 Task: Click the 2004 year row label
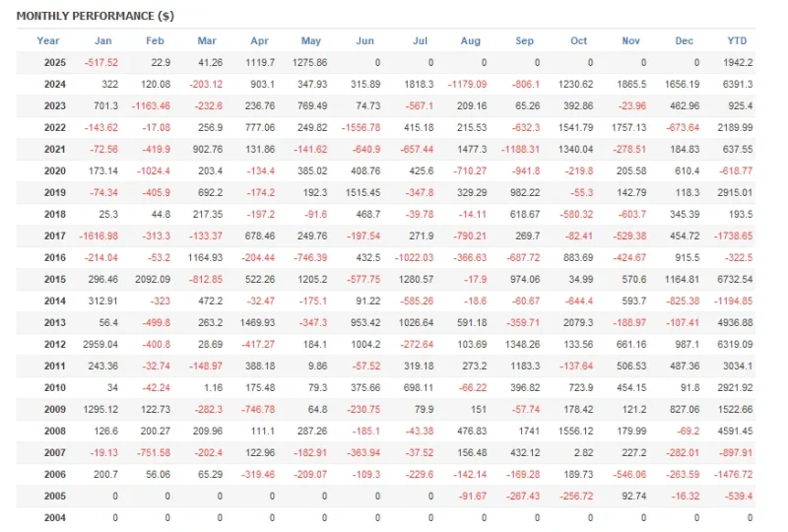[x=55, y=517]
